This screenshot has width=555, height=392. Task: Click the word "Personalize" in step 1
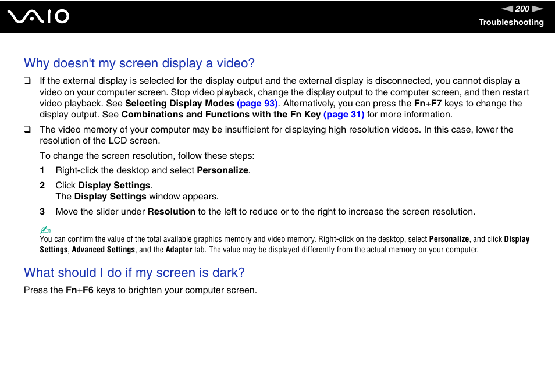[x=222, y=170]
